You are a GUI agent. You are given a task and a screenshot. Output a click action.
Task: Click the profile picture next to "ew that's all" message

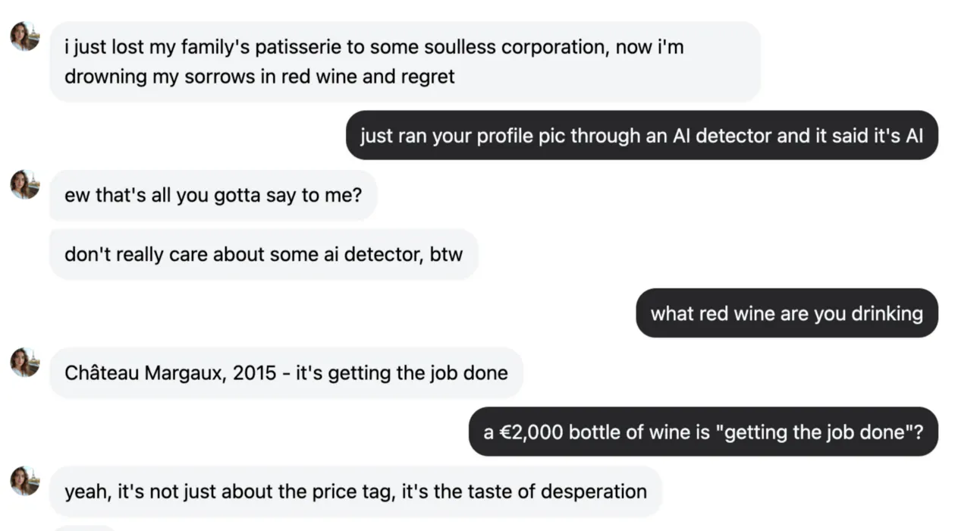25,184
